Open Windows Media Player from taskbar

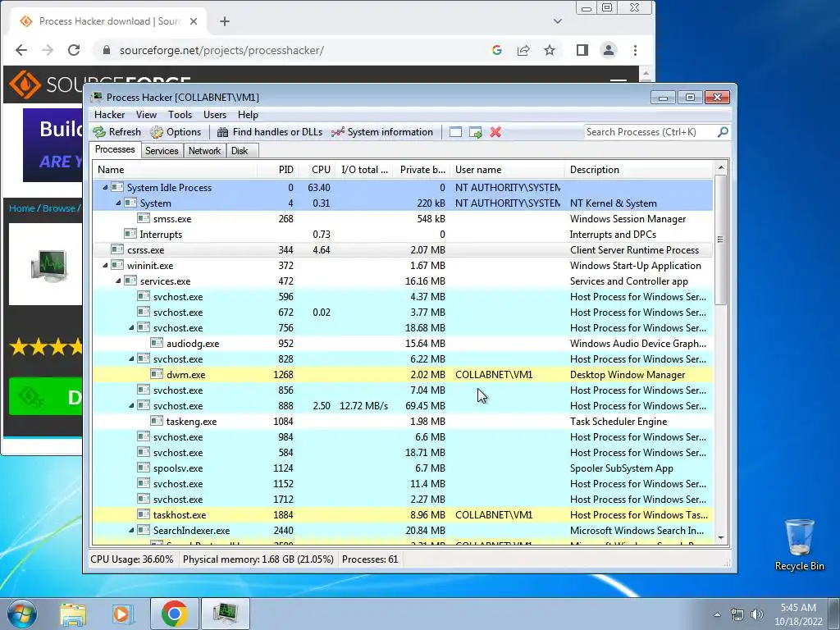pyautogui.click(x=123, y=614)
